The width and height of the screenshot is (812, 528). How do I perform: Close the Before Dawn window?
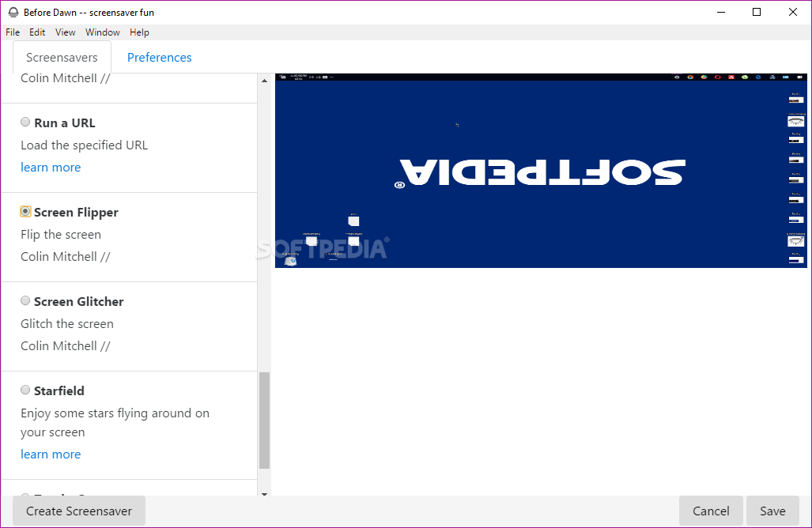[793, 12]
